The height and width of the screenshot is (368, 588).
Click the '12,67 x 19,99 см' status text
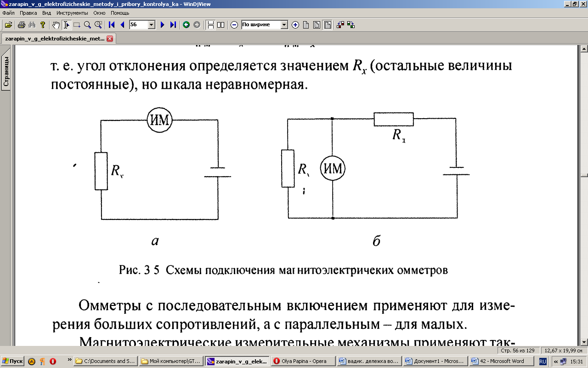563,351
